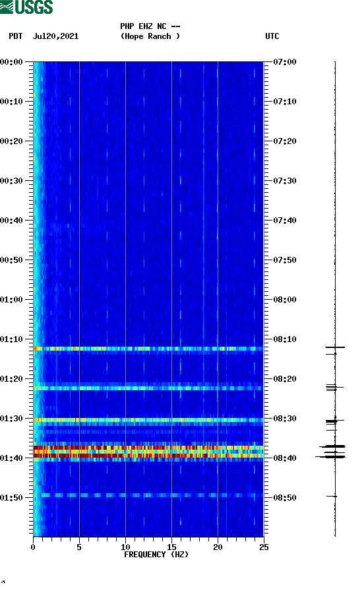Click the 'Jul20,2021' date label

(x=55, y=36)
